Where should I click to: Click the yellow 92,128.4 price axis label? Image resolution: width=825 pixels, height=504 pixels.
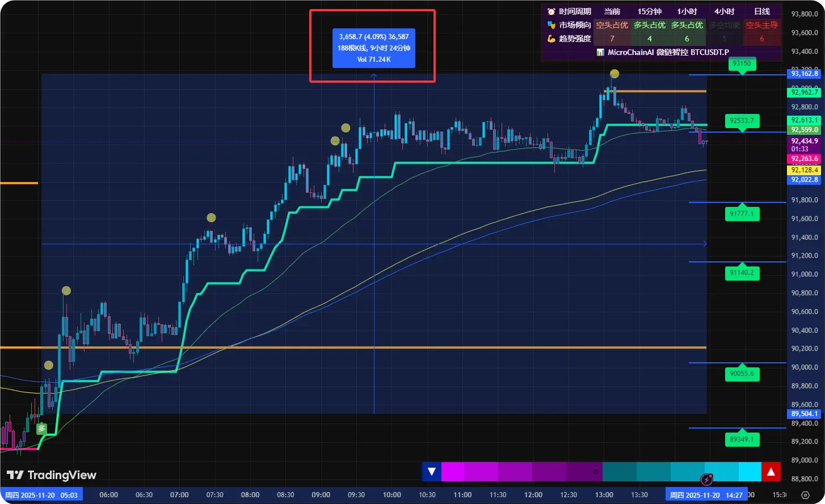[x=805, y=170]
